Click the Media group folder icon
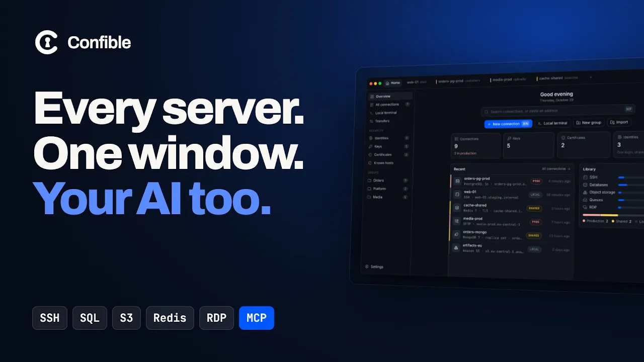Screen dimensions: 644x362 370,197
